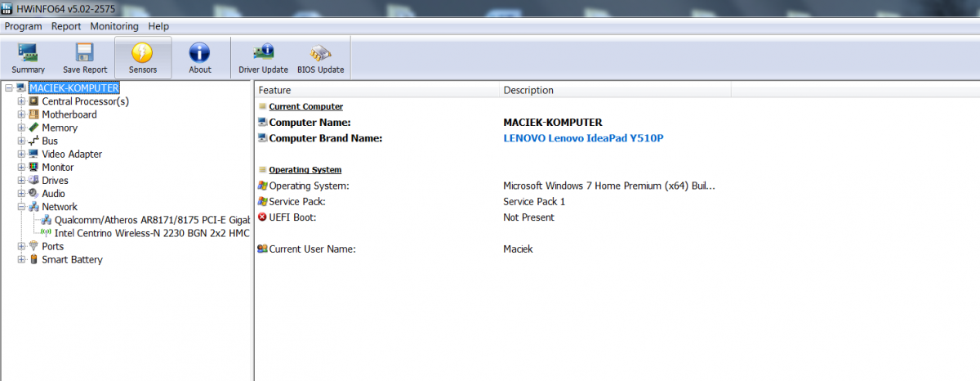Select Network tree item
The image size is (980, 381).
pyautogui.click(x=60, y=207)
